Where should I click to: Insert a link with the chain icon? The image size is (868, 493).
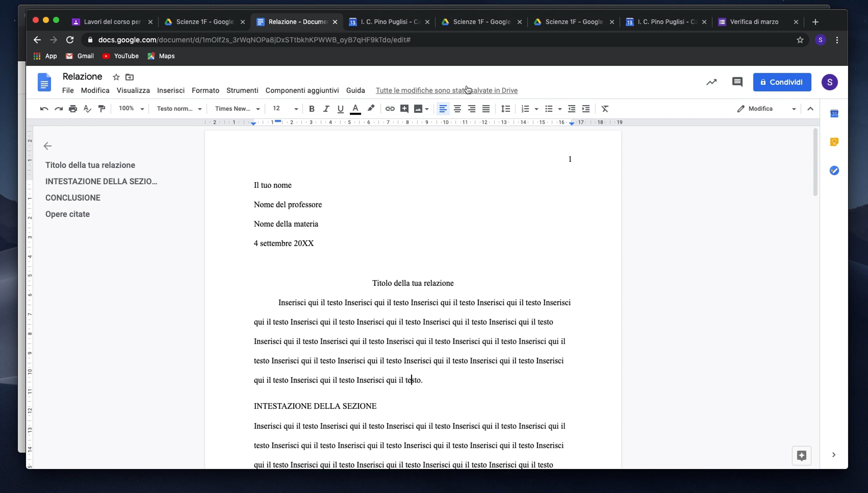click(390, 109)
